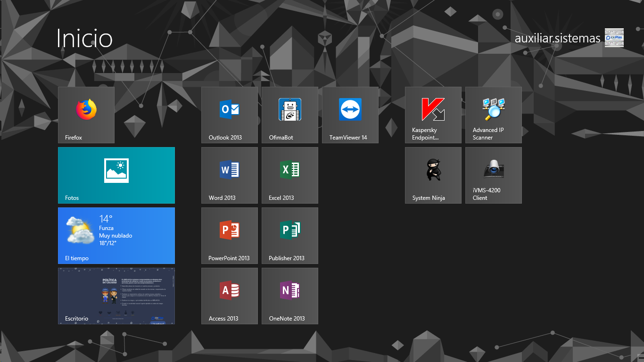Open El tiempo weather tile

coord(116,236)
